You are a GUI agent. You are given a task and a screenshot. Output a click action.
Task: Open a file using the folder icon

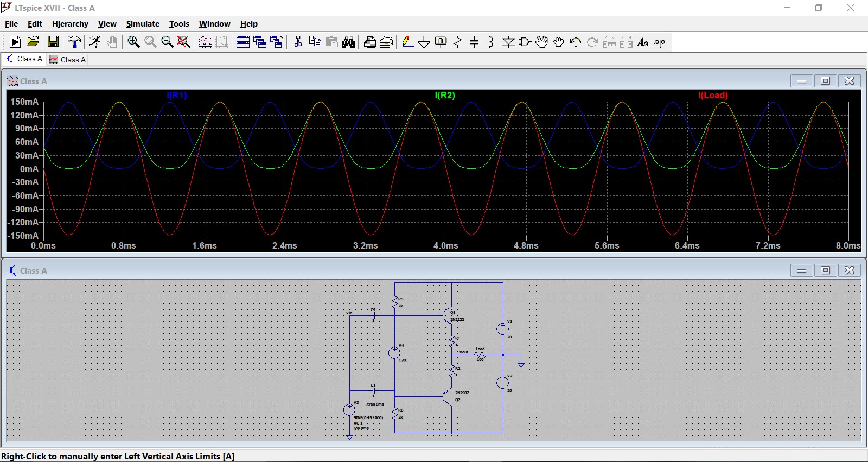(x=33, y=42)
